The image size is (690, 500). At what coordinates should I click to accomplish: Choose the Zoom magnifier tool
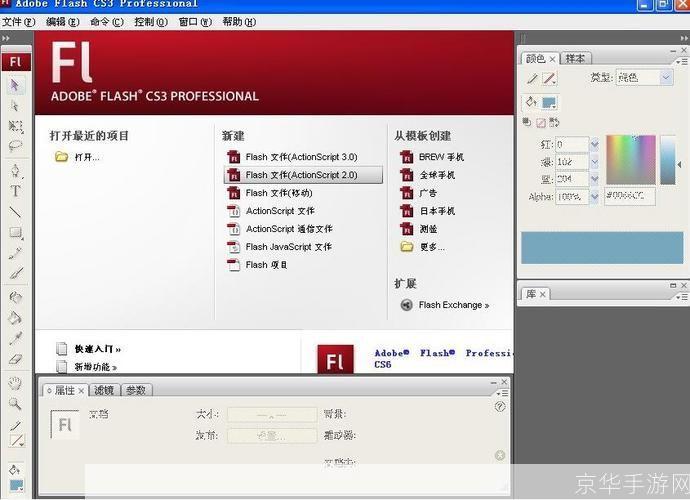point(15,403)
